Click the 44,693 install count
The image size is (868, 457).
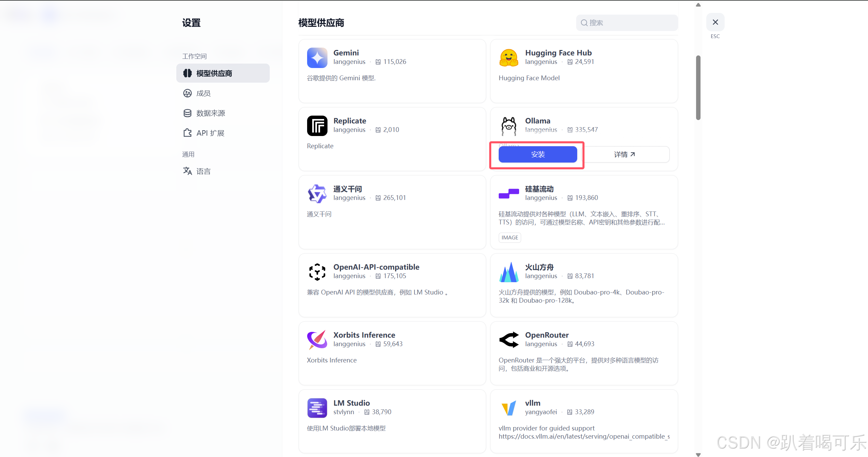pyautogui.click(x=584, y=344)
